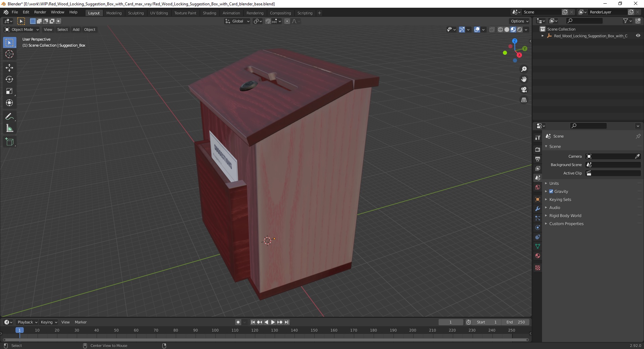Click the zoom view magnifier icon

[x=524, y=69]
